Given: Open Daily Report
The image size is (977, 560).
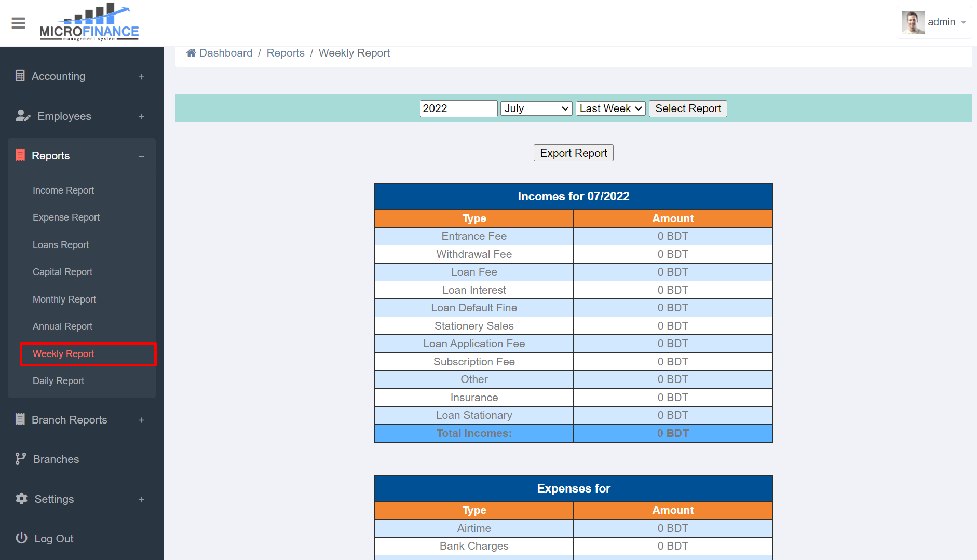Looking at the screenshot, I should point(58,381).
